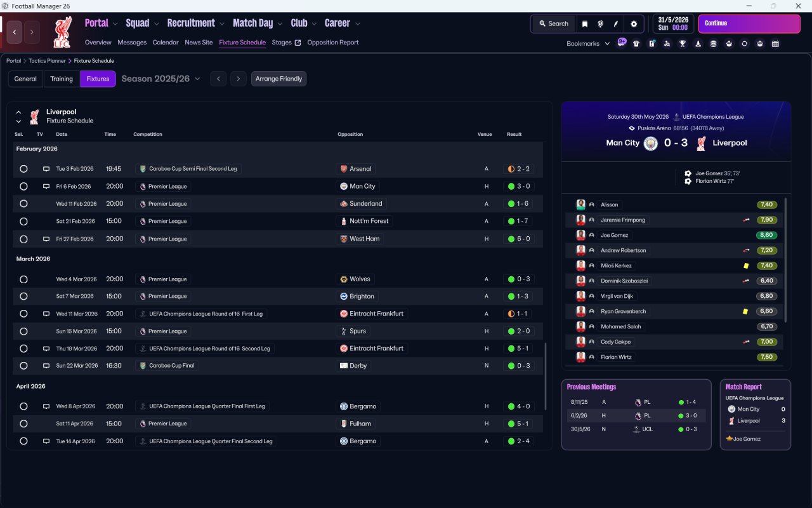Expand the Club menu chevron
This screenshot has width=812, height=508.
point(314,23)
